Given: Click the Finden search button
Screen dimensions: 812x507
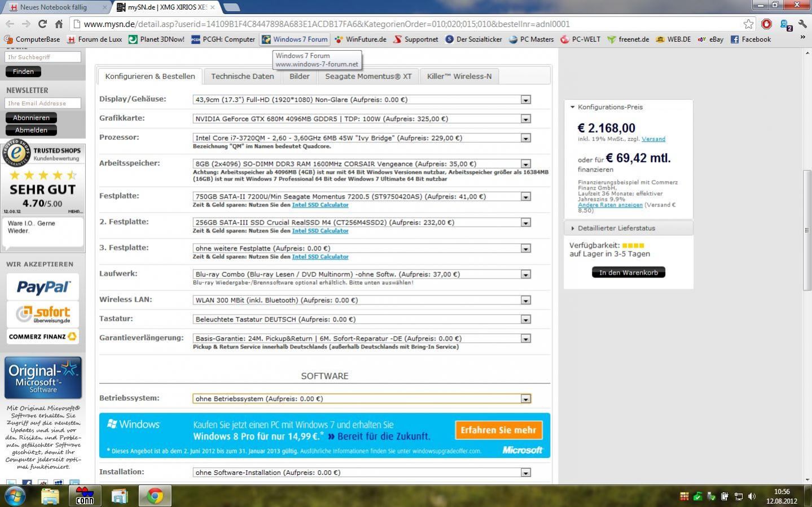Looking at the screenshot, I should pyautogui.click(x=23, y=72).
